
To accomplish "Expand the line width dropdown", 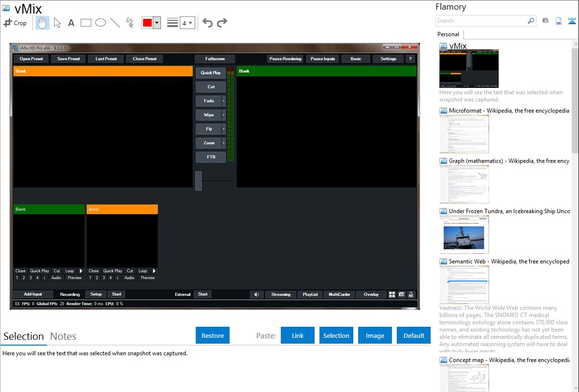I will click(x=190, y=23).
